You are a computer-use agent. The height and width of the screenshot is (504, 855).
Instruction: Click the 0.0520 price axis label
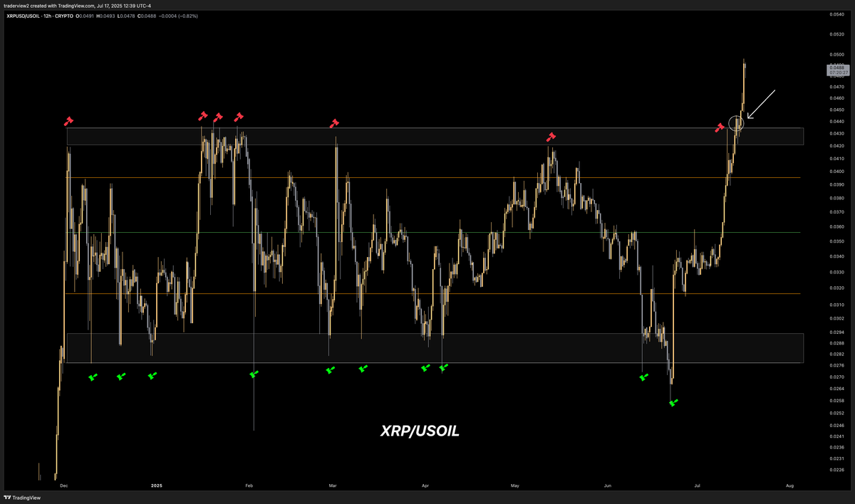[x=836, y=34]
